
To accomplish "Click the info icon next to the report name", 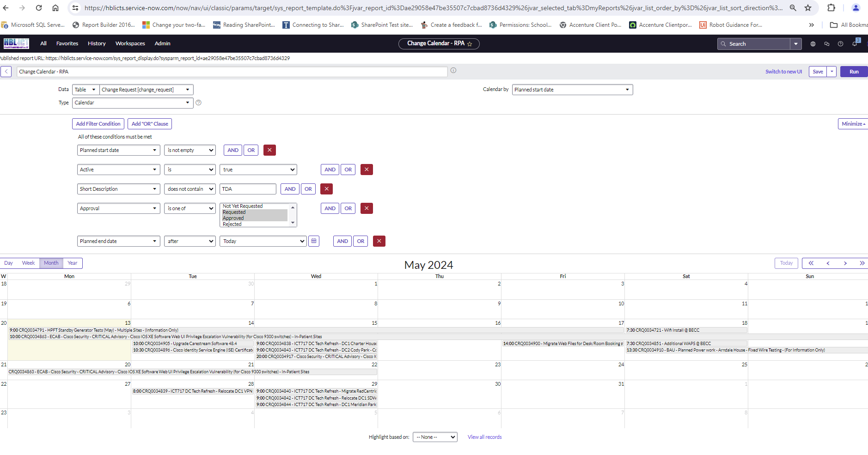I will click(453, 70).
